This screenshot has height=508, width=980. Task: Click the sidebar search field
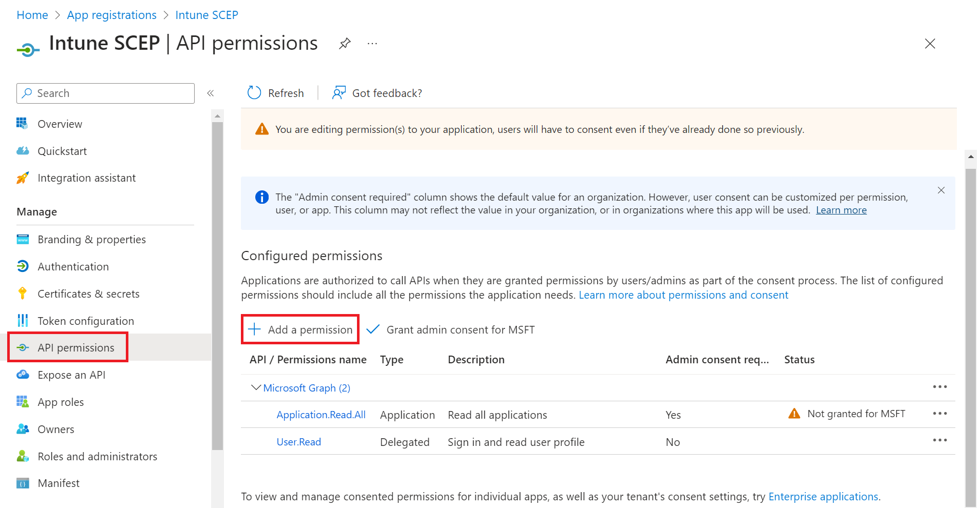(105, 93)
